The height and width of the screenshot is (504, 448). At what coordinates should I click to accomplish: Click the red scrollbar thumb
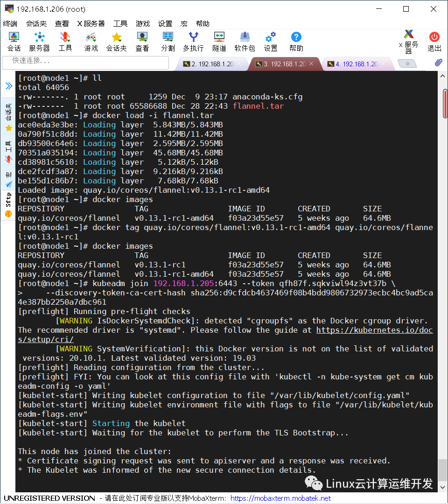[445, 104]
